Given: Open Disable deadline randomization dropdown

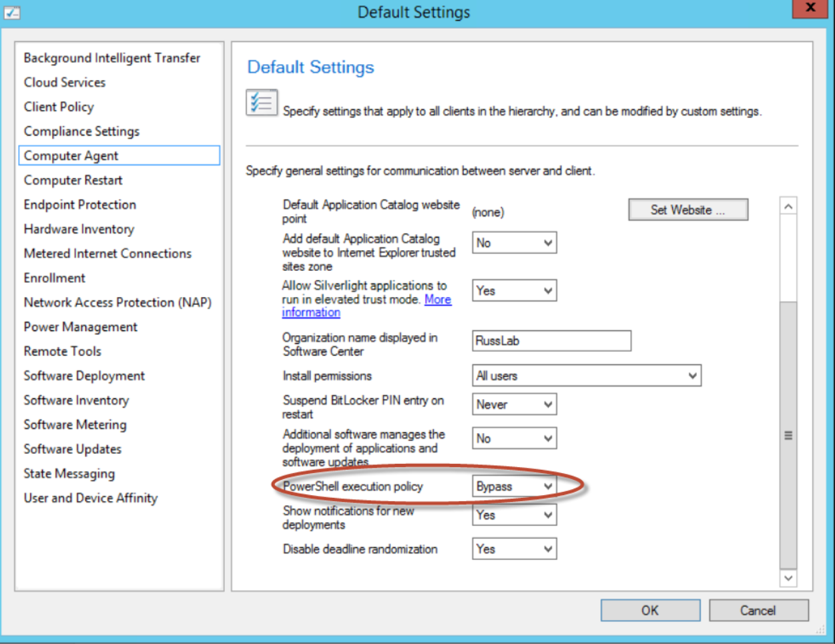Looking at the screenshot, I should click(x=514, y=549).
